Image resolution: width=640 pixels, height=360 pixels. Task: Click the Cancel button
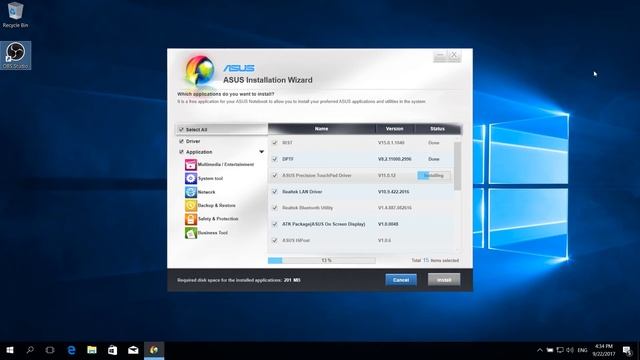[401, 280]
